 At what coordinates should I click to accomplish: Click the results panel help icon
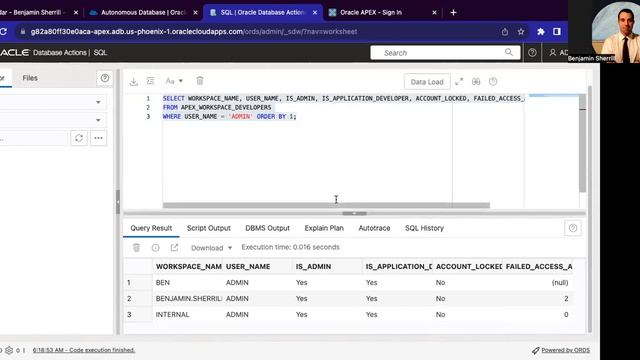tap(573, 228)
